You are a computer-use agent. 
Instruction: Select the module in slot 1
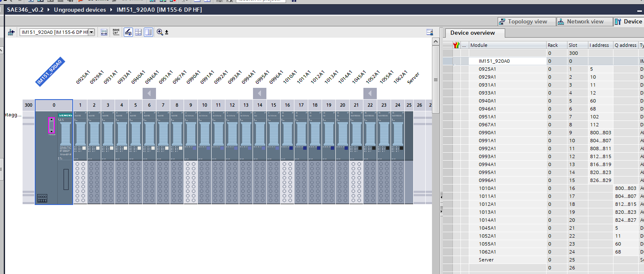point(80,158)
